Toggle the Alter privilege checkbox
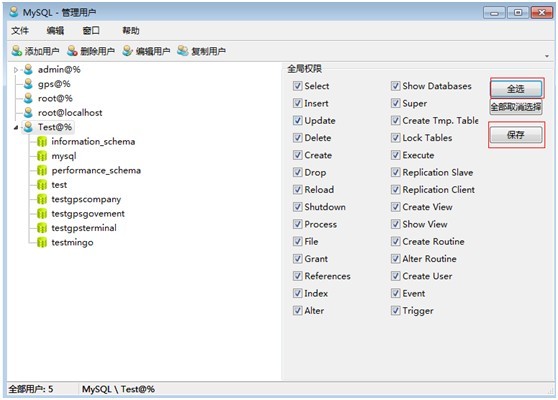Viewport: 558px width, 400px height. coord(298,310)
